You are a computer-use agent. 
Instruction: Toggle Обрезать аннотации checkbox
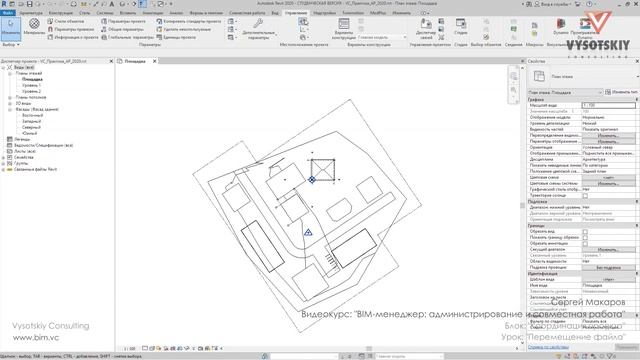point(585,244)
